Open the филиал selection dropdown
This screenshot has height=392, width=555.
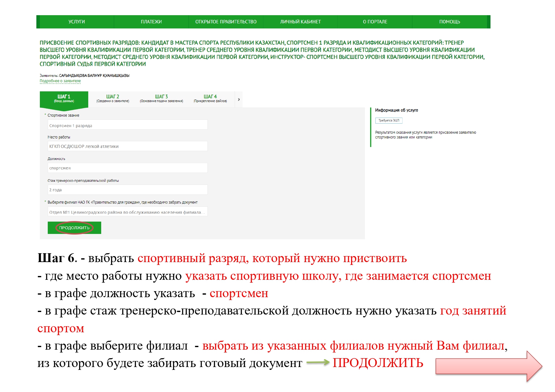127,212
